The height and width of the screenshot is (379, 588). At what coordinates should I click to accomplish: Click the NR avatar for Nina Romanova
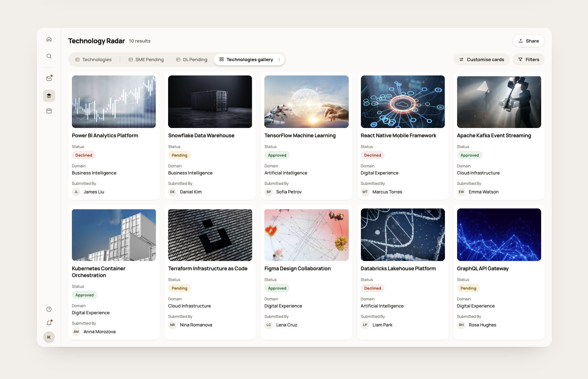(172, 325)
